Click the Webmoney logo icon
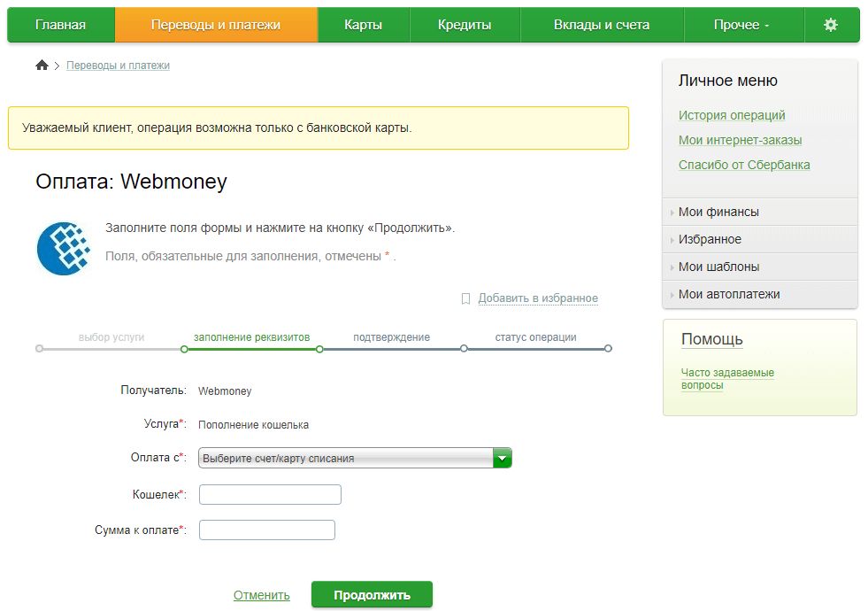The image size is (868, 611). (x=64, y=249)
